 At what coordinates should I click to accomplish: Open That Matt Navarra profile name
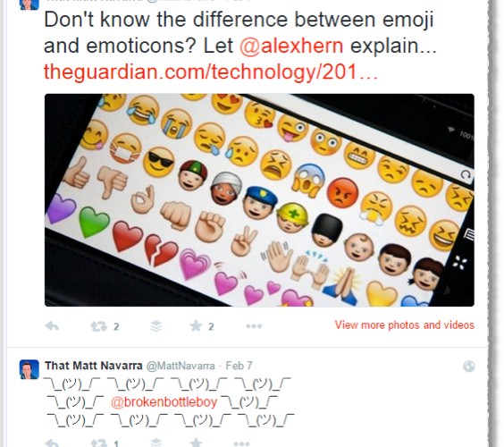pyautogui.click(x=94, y=366)
